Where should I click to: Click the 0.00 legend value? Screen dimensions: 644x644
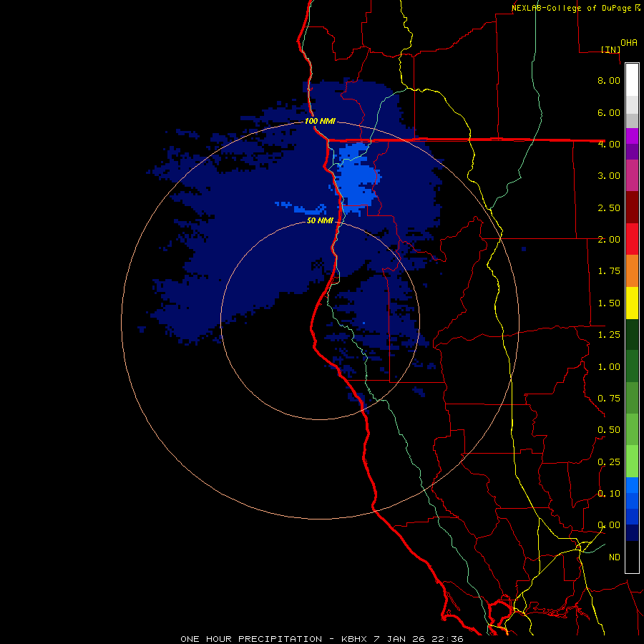609,525
